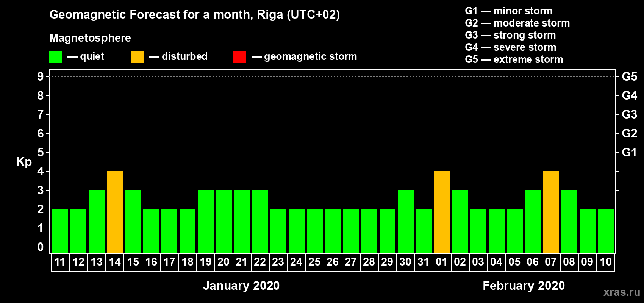
Task: Click the G3 right axis label
Action: [630, 114]
